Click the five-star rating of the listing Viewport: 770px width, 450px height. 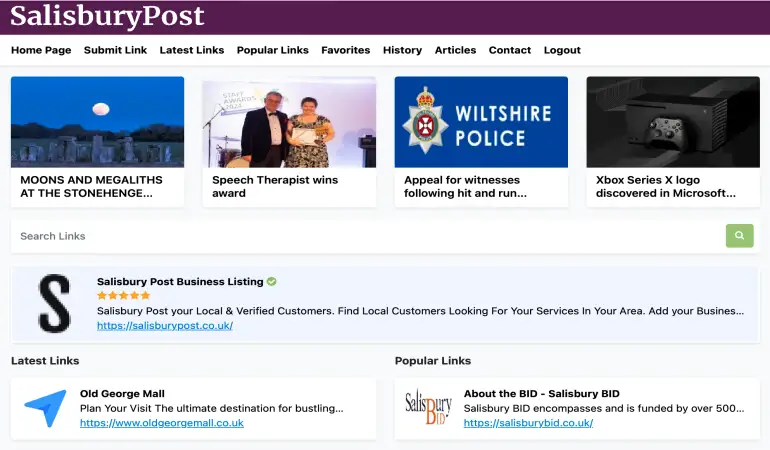[123, 295]
